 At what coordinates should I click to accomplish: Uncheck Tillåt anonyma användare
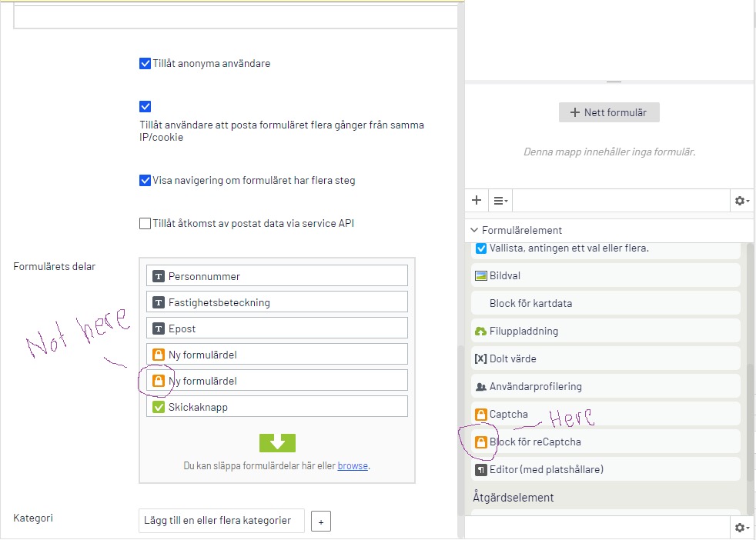pos(145,64)
